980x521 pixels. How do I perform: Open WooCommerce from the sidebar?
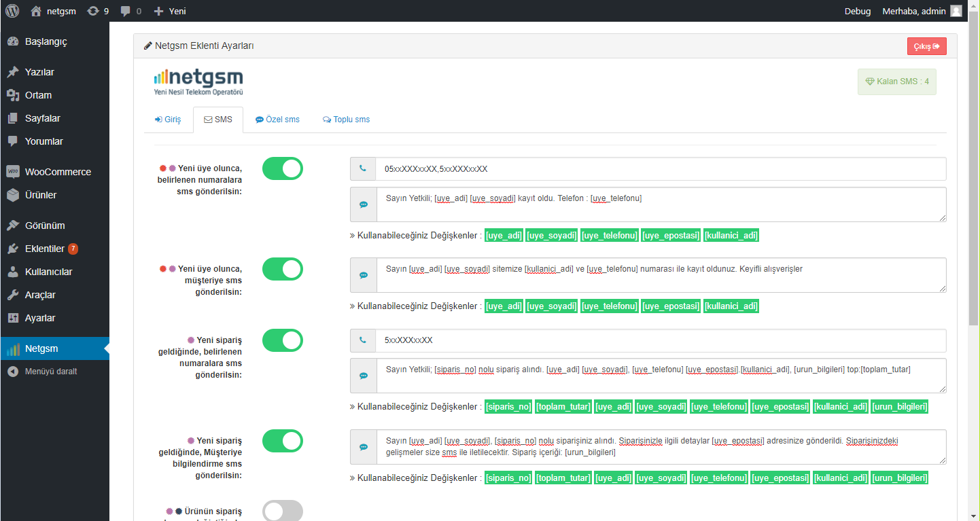(x=57, y=172)
